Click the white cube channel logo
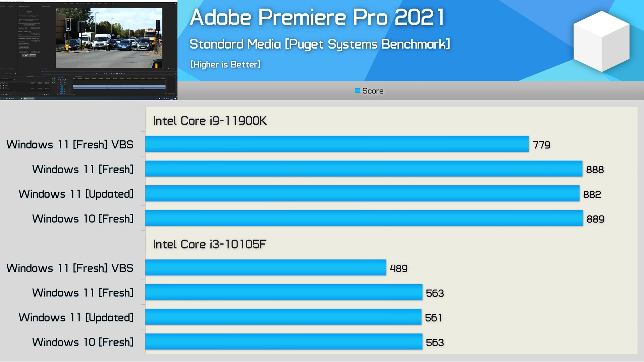The width and height of the screenshot is (644, 362). 601,41
